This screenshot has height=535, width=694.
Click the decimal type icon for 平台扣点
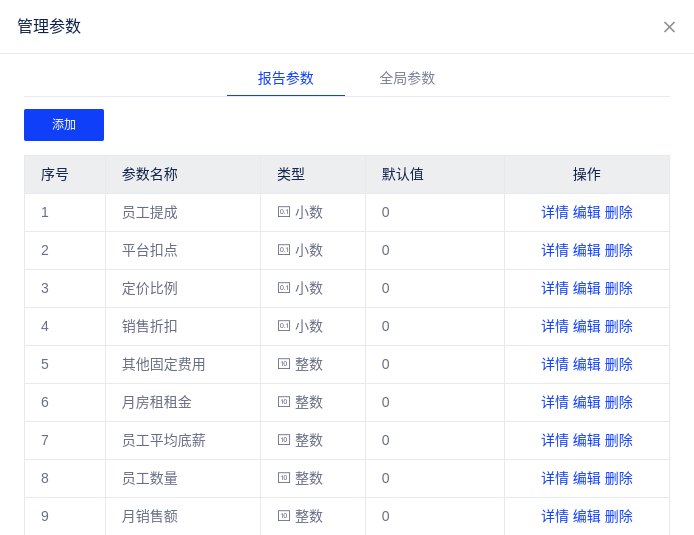[283, 250]
